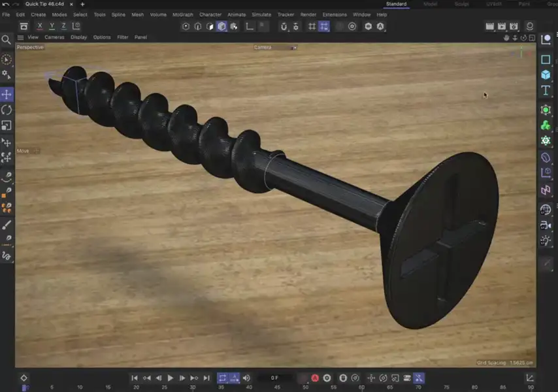Render the active viewport
558x392 pixels.
[489, 26]
